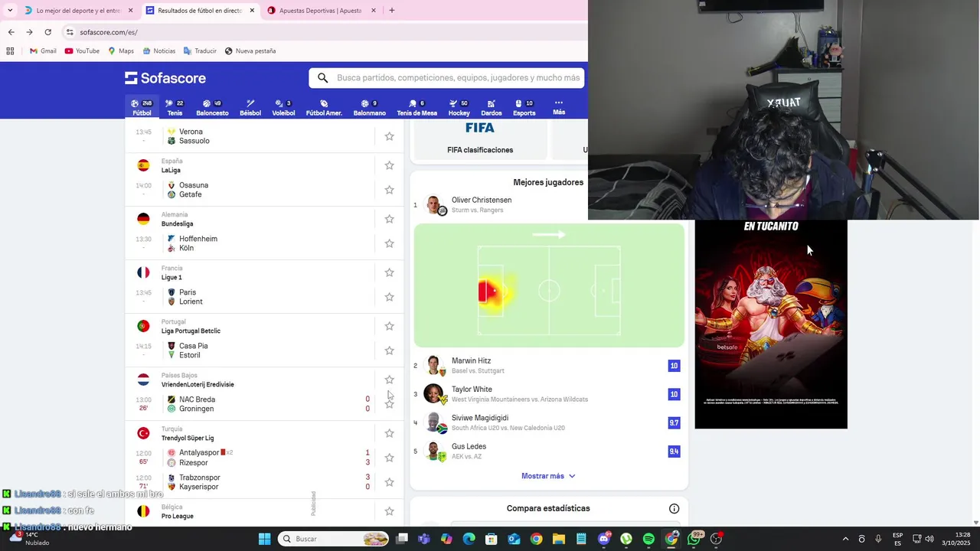
Task: Star the Osasuna vs Getafe match
Action: click(x=389, y=190)
